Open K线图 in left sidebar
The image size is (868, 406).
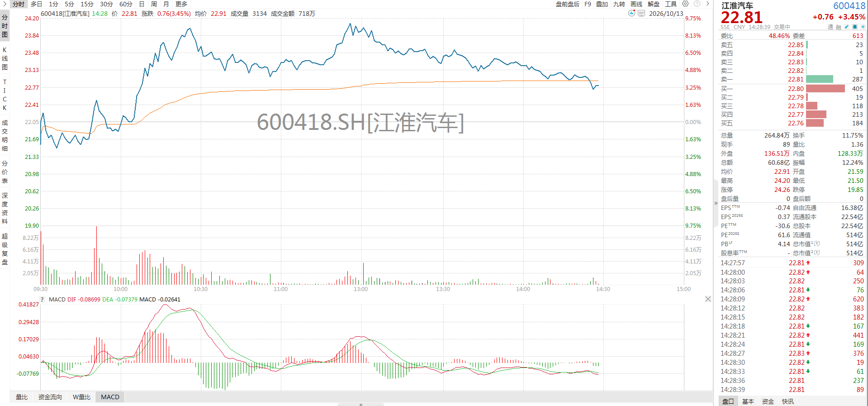[x=5, y=58]
